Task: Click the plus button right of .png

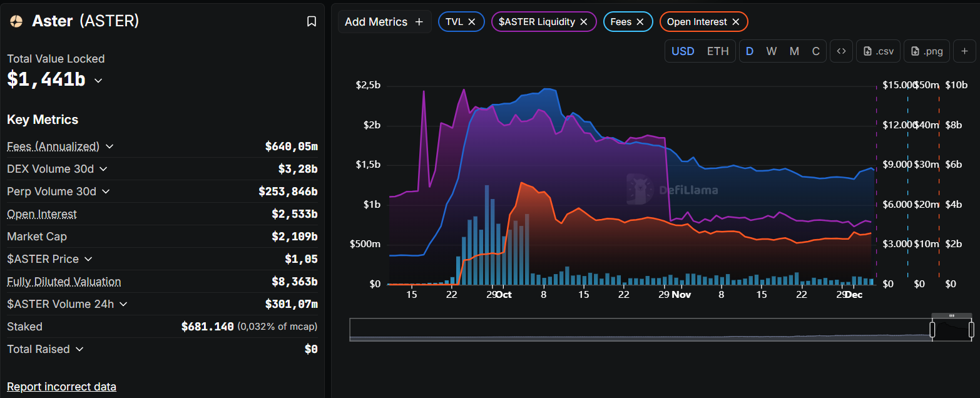Action: click(x=964, y=51)
